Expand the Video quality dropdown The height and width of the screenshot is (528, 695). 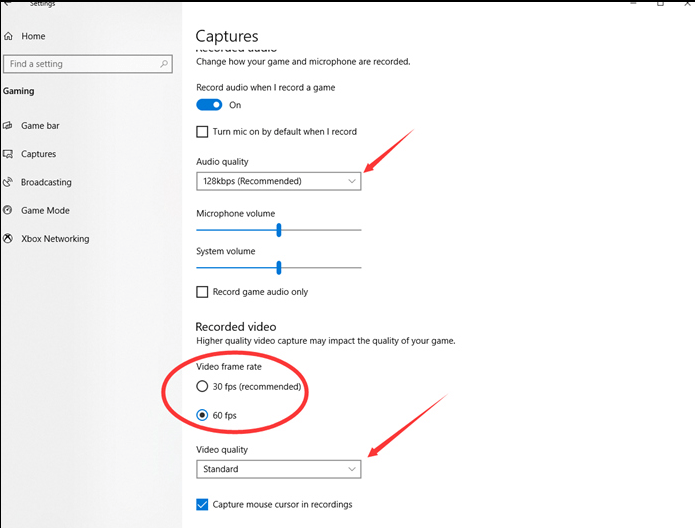click(278, 469)
